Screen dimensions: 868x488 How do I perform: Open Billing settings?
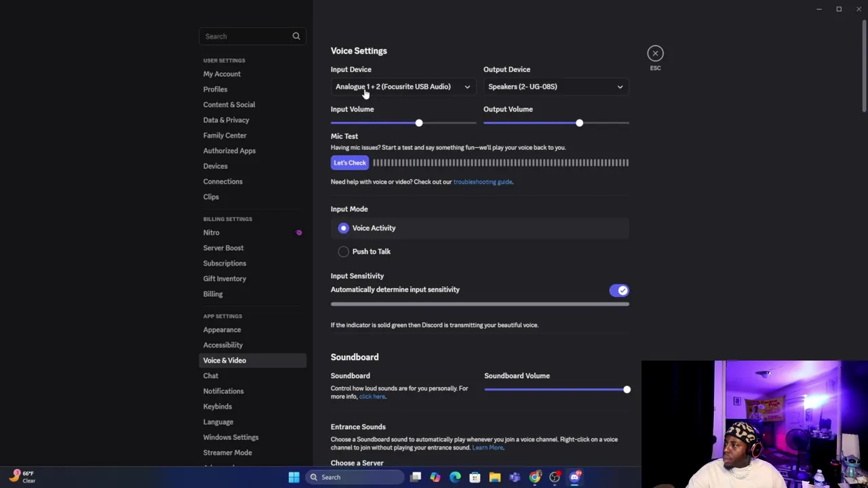(213, 294)
